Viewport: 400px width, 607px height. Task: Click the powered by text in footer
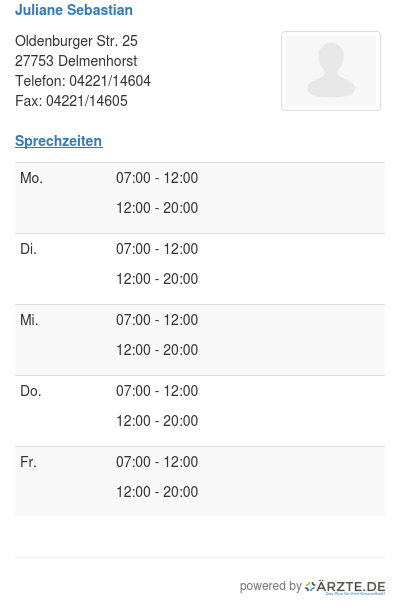point(270,586)
